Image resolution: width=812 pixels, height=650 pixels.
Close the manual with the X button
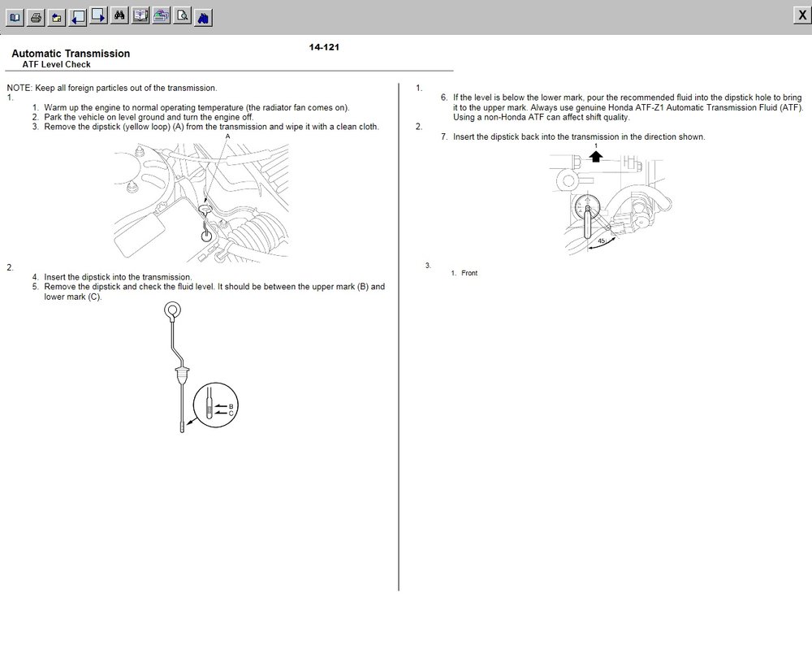click(x=802, y=15)
